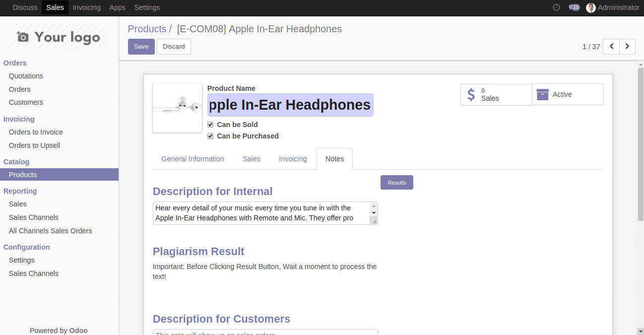Click the page scrollbar down arrow
This screenshot has width=644, height=335.
tap(641, 331)
